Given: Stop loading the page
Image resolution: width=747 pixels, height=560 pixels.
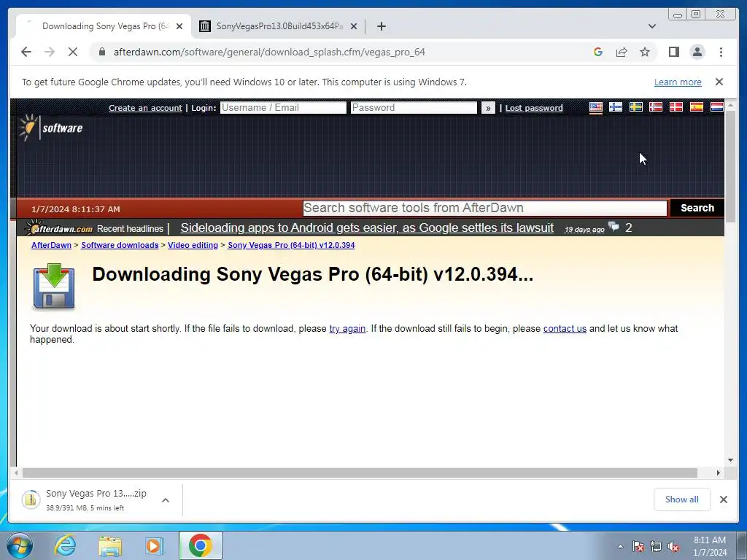Looking at the screenshot, I should [72, 52].
